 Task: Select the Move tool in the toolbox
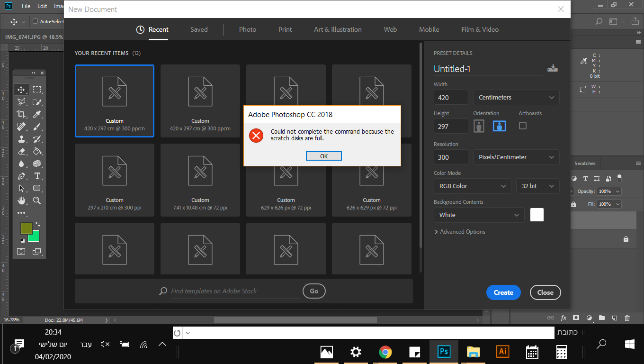pyautogui.click(x=21, y=90)
